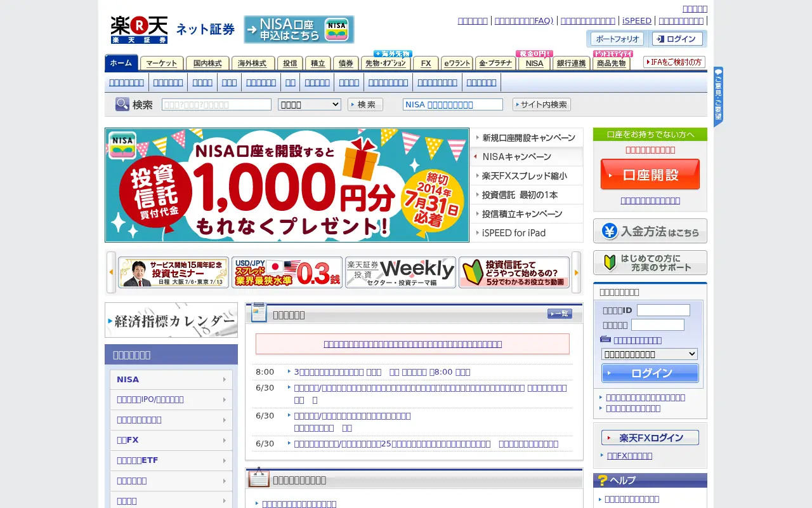Click the 楽天FXログイン button
This screenshot has height=508, width=812.
(650, 438)
